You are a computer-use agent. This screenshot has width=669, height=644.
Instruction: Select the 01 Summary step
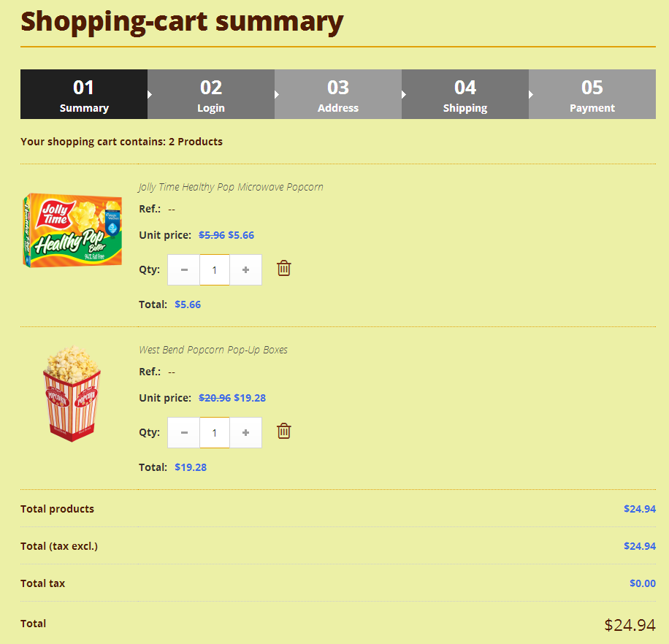[84, 94]
